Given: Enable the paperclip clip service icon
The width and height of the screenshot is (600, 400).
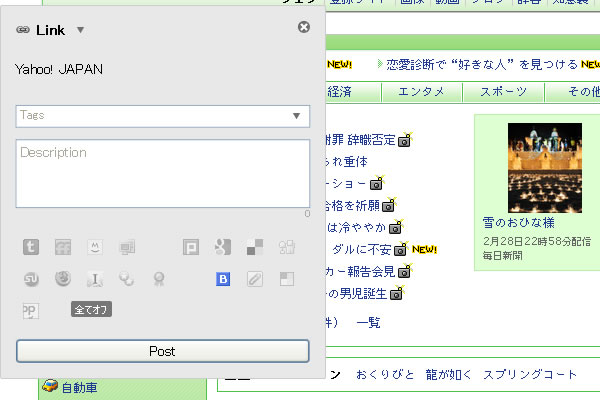Looking at the screenshot, I should (x=255, y=279).
